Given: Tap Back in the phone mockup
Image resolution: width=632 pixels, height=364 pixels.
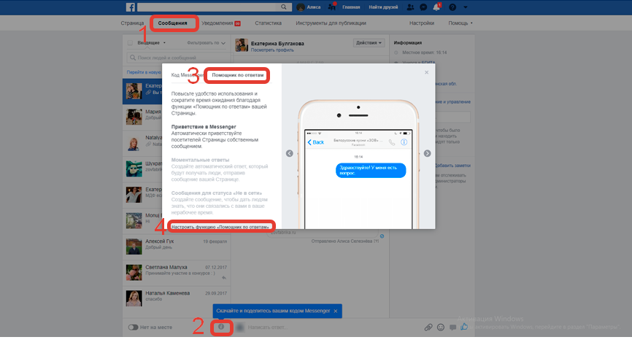Looking at the screenshot, I should coord(315,142).
